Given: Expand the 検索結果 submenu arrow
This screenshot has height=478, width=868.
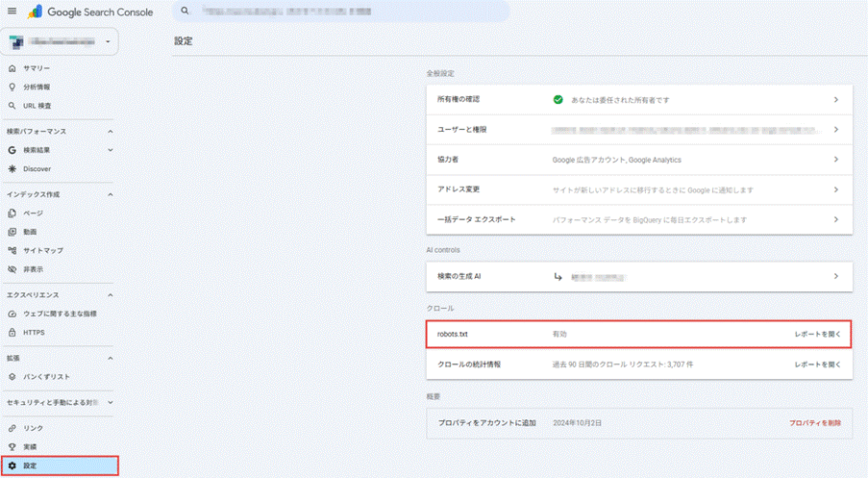Looking at the screenshot, I should 111,150.
